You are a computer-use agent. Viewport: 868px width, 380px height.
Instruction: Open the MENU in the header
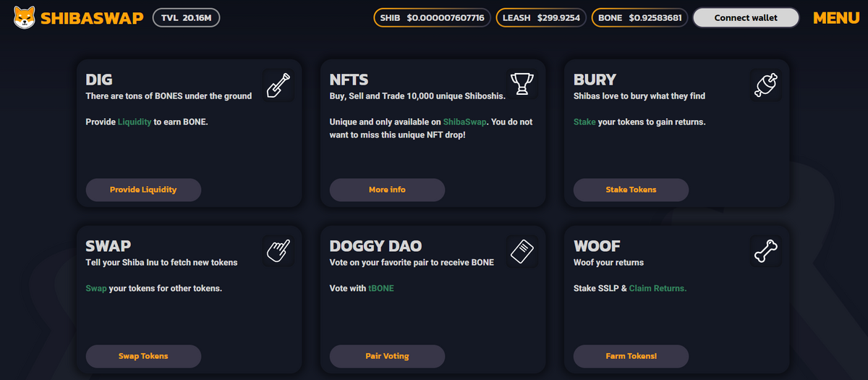(836, 18)
